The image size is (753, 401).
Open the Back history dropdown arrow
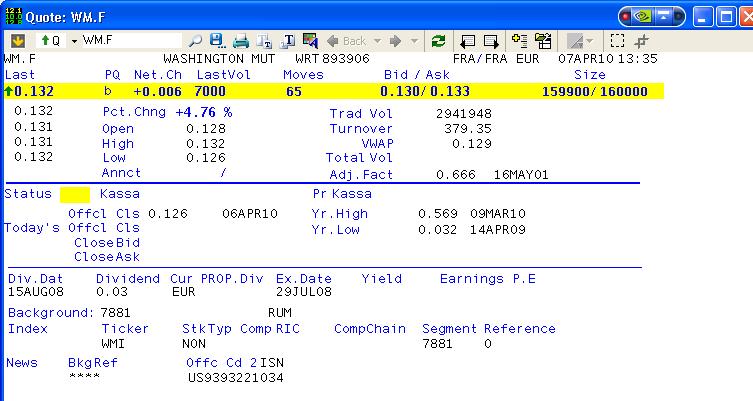click(377, 41)
